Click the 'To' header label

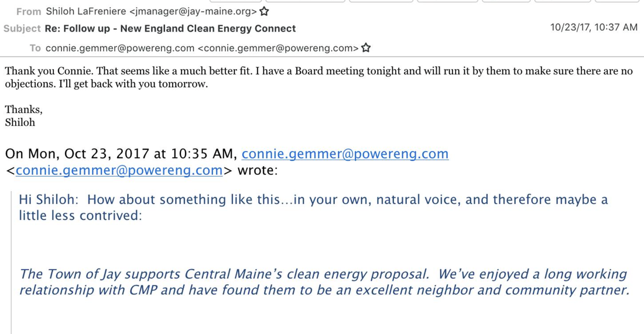tap(35, 49)
